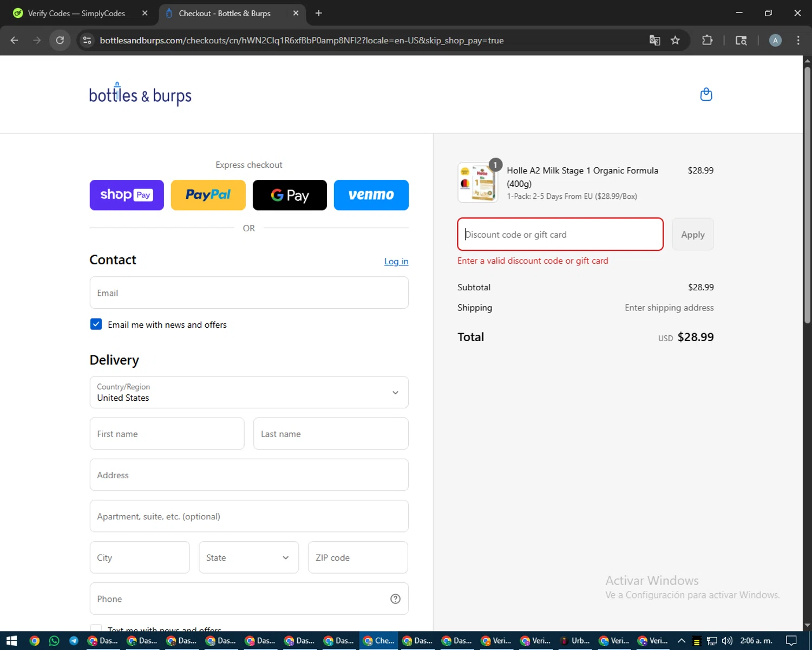The height and width of the screenshot is (650, 812).
Task: Open the Che... taskbar Chrome window
Action: pyautogui.click(x=378, y=641)
